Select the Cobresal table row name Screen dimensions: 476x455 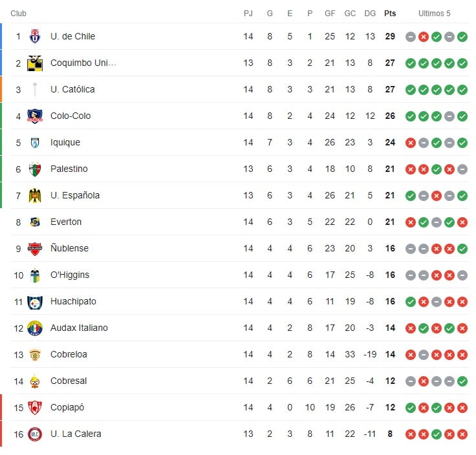(x=69, y=381)
